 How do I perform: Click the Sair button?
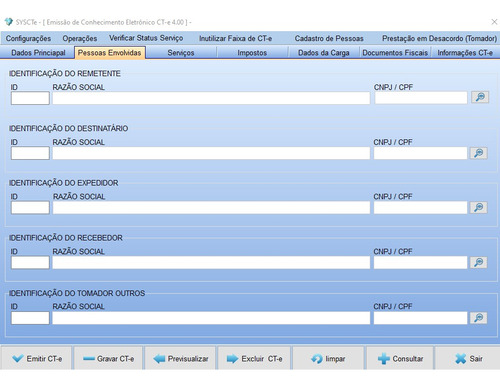[x=468, y=359]
